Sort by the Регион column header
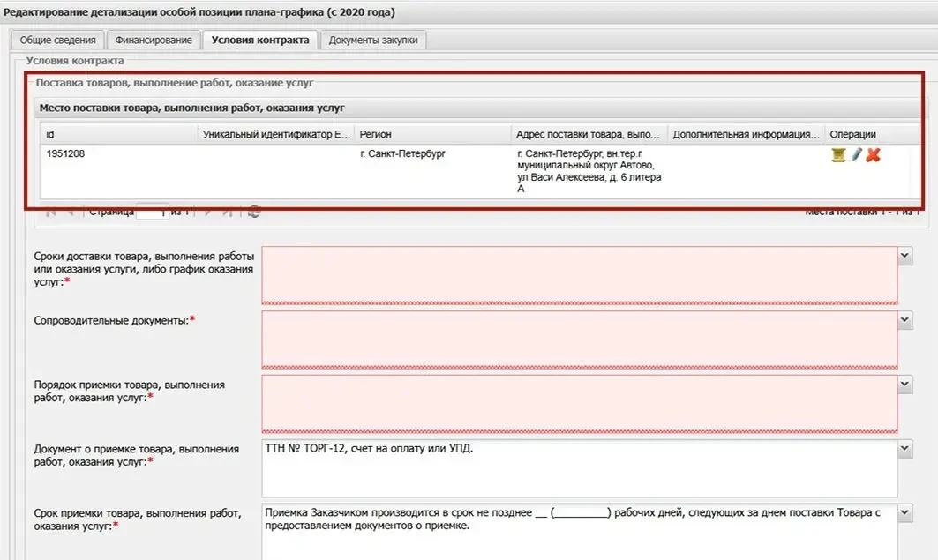 432,134
